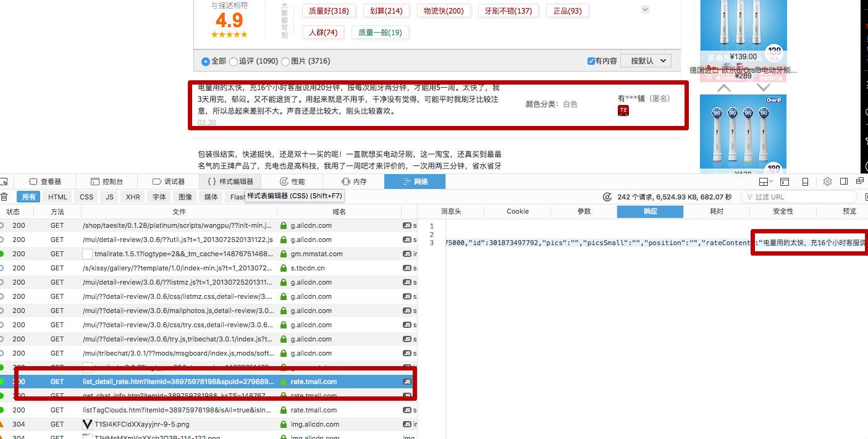The image size is (868, 439).
Task: Open the devtools settings gear icon
Action: coord(827,182)
